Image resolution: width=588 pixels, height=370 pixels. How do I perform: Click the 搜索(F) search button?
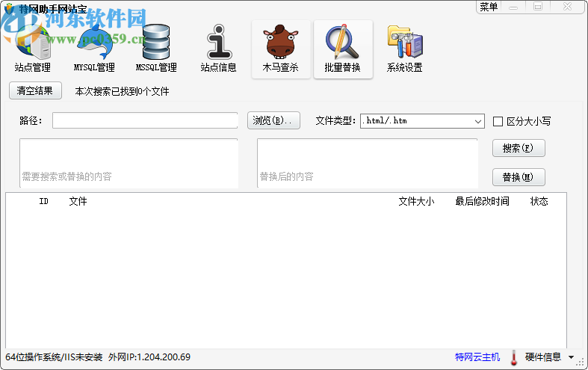coord(519,148)
